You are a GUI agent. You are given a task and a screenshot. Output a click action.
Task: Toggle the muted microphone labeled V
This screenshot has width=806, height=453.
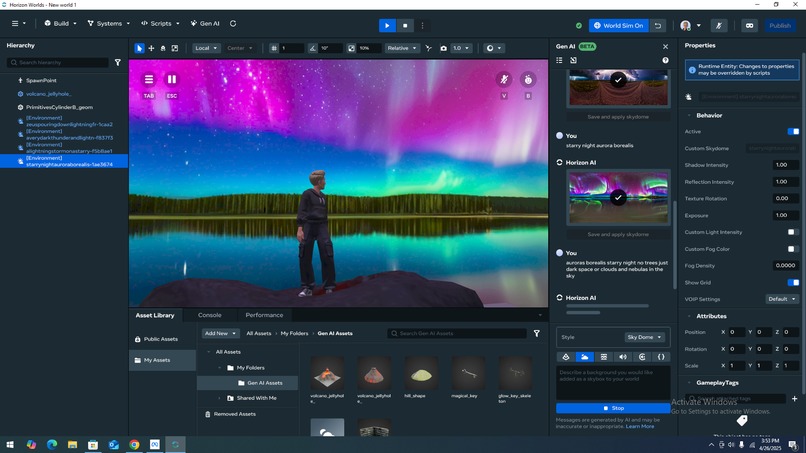coord(504,79)
